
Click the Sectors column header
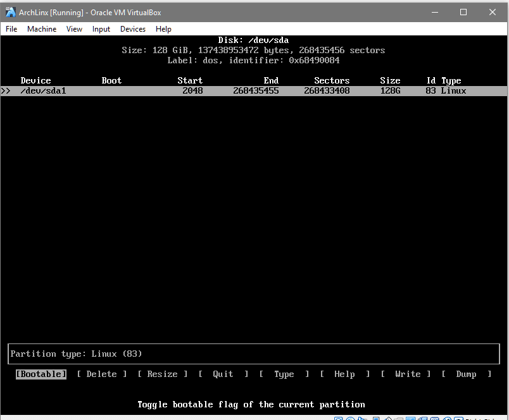point(332,80)
